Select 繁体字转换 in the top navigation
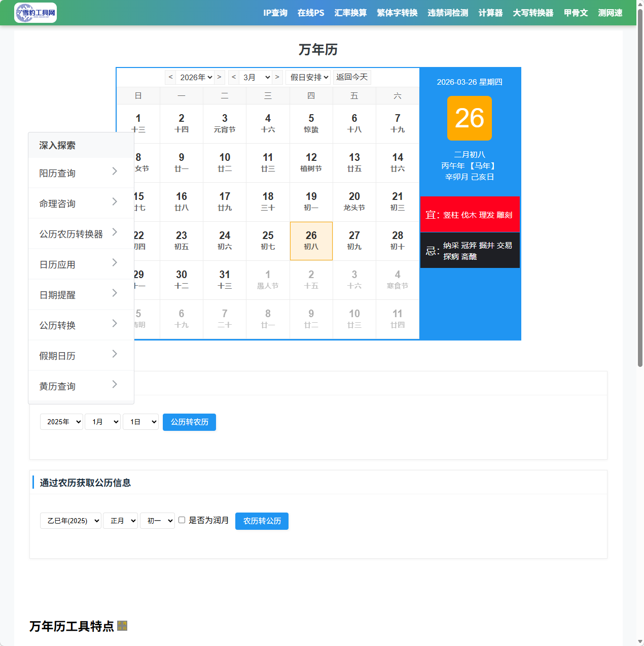This screenshot has width=644, height=646. (x=397, y=13)
